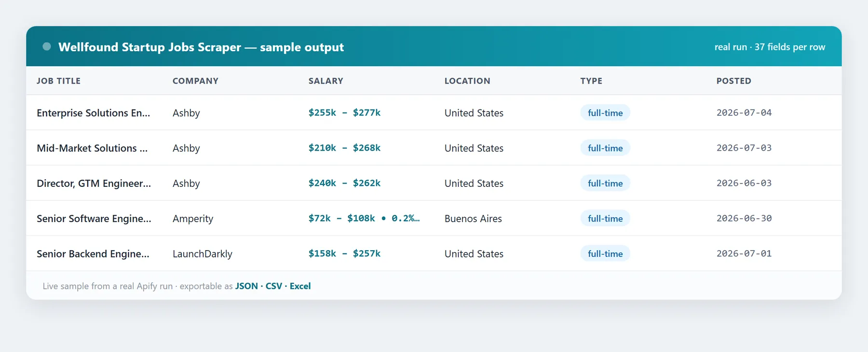This screenshot has width=868, height=352.
Task: Click the $72k – $108k salary with equity
Action: pyautogui.click(x=364, y=218)
